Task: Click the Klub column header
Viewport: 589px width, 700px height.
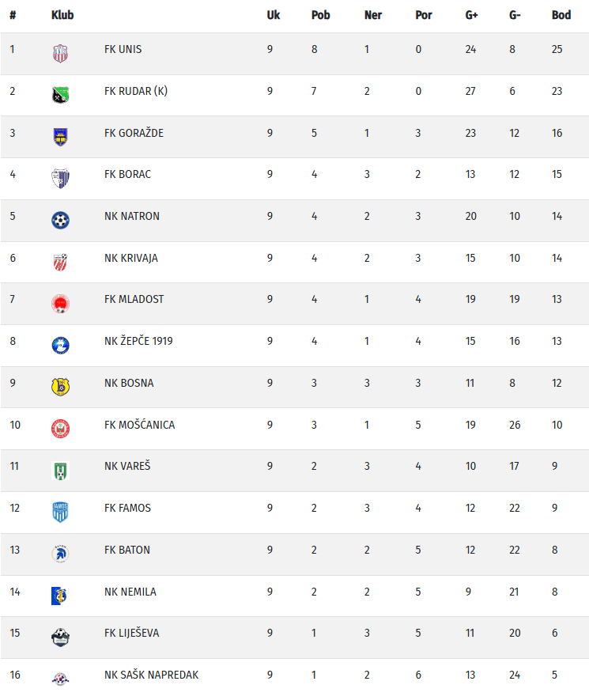Action: click(x=62, y=15)
